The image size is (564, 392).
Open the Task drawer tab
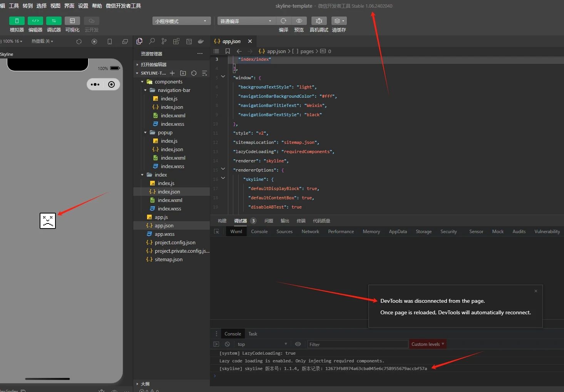tap(253, 334)
